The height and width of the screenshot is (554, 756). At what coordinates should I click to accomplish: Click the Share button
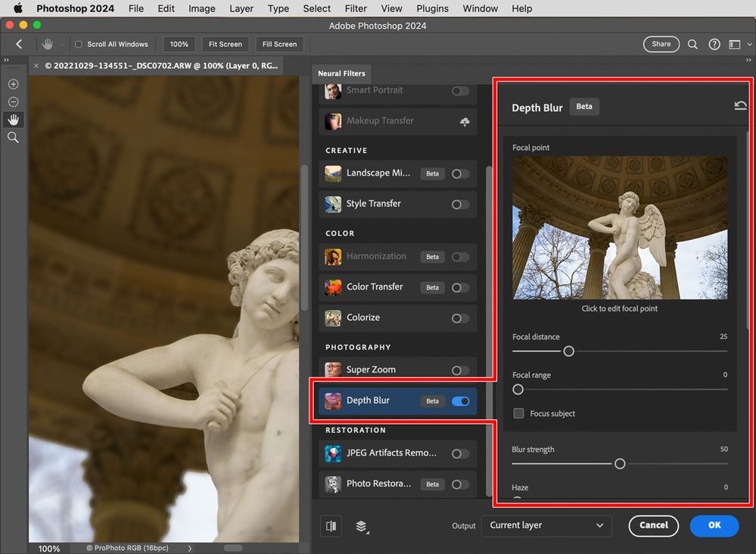click(x=661, y=44)
